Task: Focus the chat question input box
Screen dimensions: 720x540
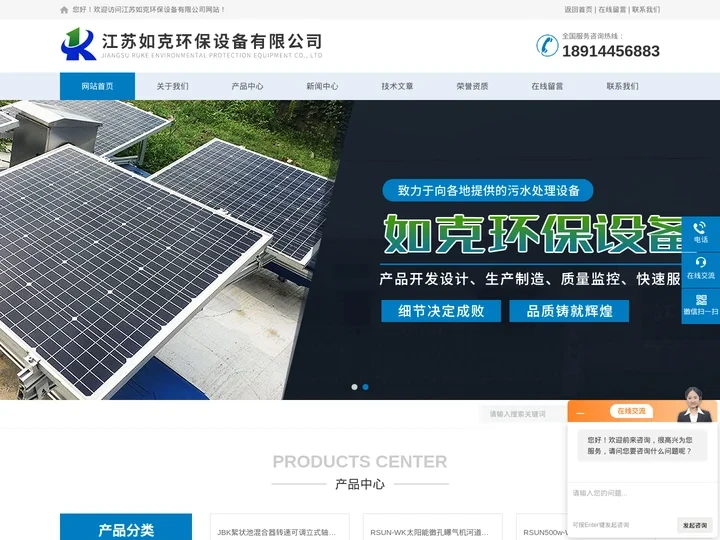Action: pyautogui.click(x=642, y=498)
